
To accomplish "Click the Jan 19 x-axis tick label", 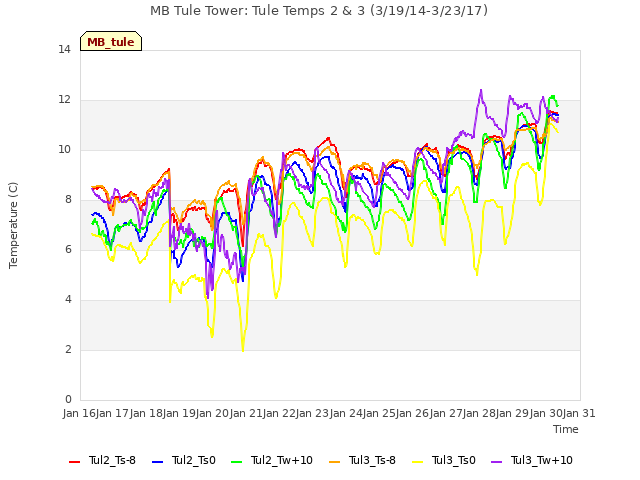I will (x=180, y=413).
